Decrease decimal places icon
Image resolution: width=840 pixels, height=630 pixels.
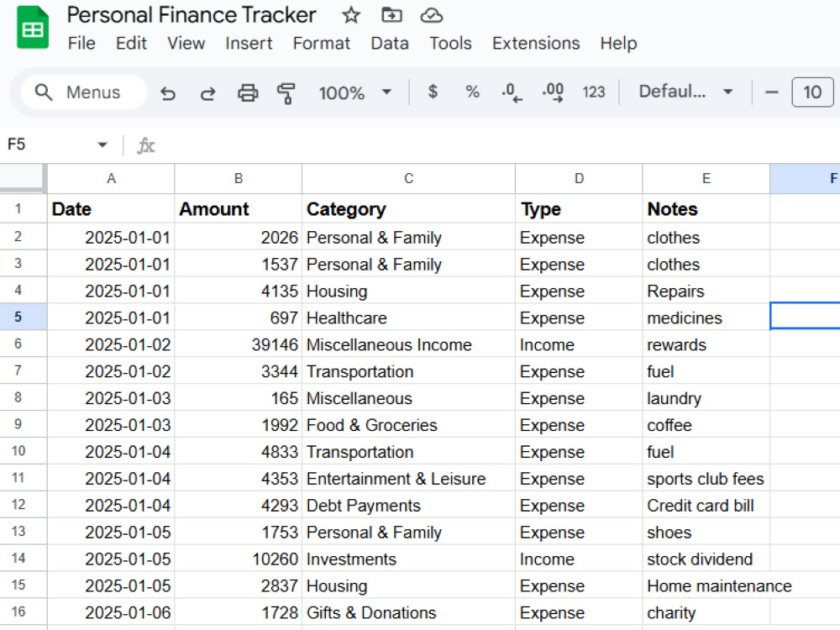click(x=512, y=92)
